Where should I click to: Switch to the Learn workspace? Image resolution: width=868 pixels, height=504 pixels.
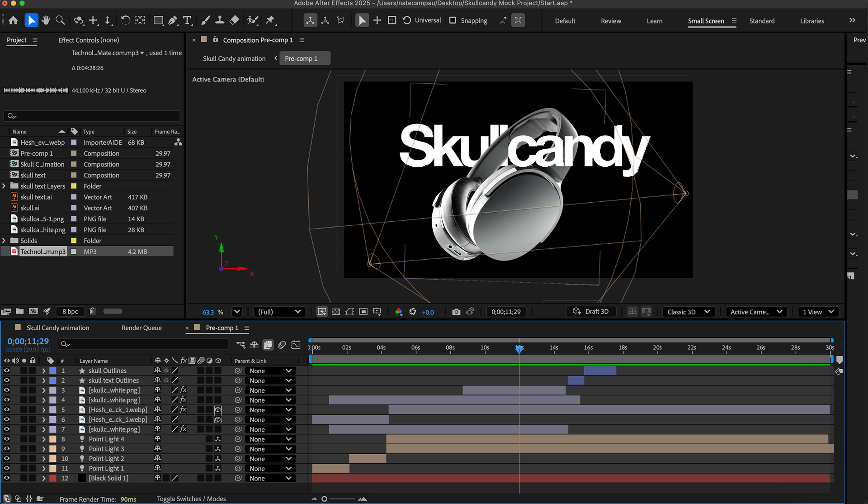(x=654, y=21)
